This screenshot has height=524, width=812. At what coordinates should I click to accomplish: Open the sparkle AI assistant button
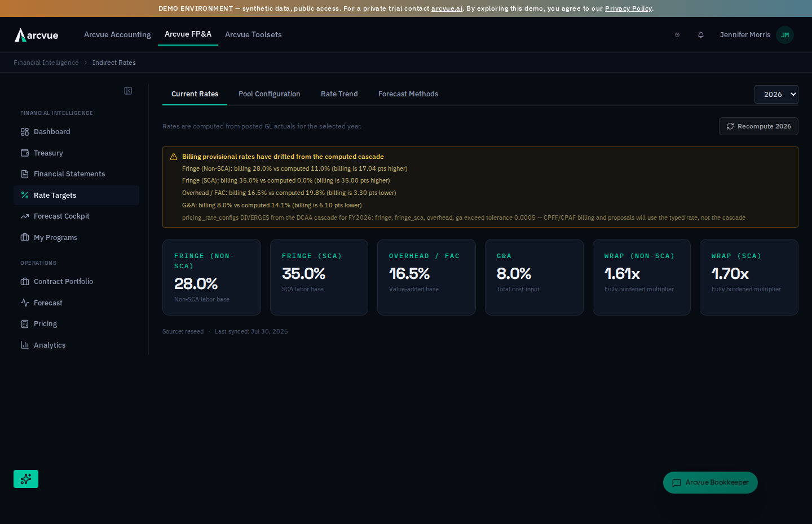tap(26, 479)
